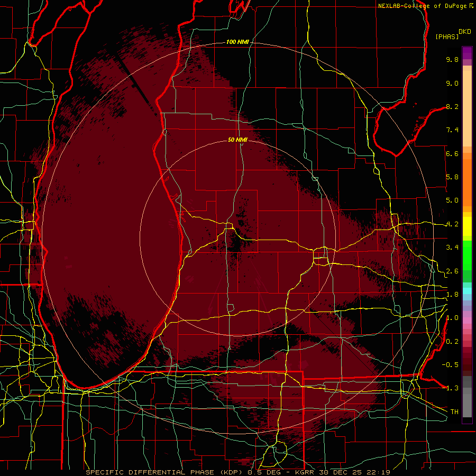The height and width of the screenshot is (476, 476).
Task: Click the TH label on the scale
Action: point(454,412)
